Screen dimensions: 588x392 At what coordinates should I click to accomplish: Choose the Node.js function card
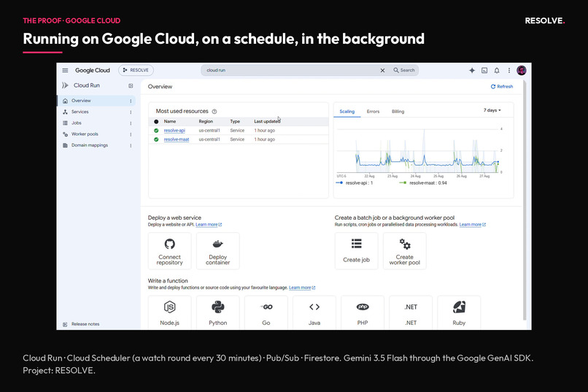pos(169,313)
